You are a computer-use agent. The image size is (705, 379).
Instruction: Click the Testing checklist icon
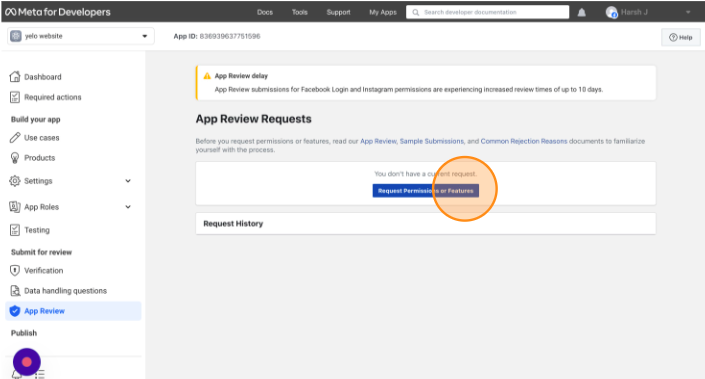(x=15, y=230)
